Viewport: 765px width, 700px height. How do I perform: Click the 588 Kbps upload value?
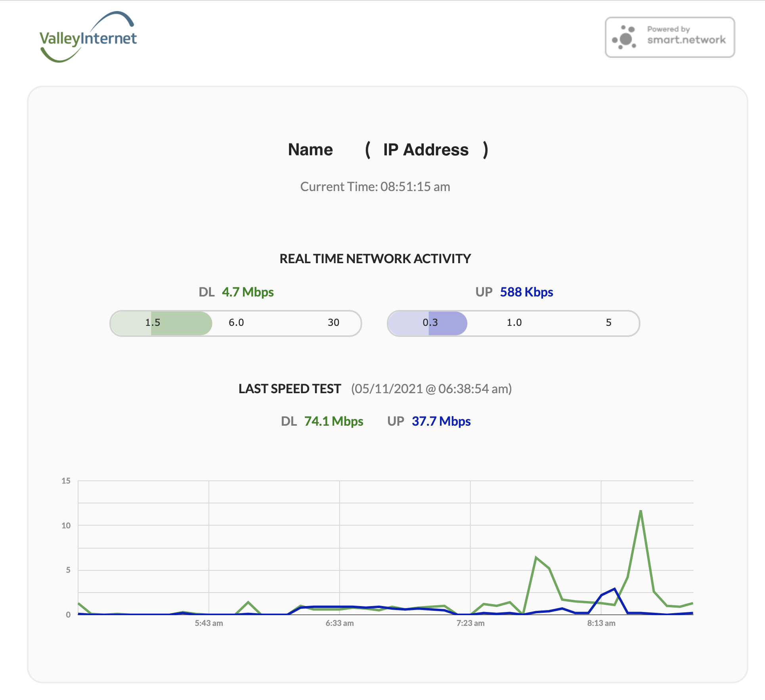point(526,292)
